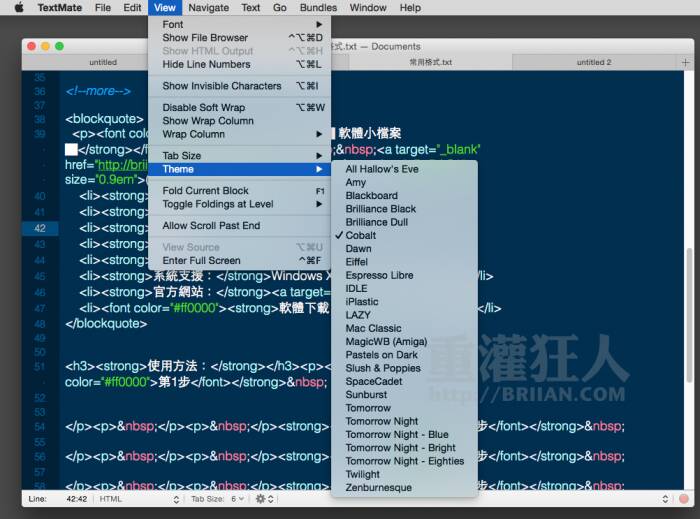The width and height of the screenshot is (700, 519).
Task: Select the Sunburst theme
Action: [404, 394]
